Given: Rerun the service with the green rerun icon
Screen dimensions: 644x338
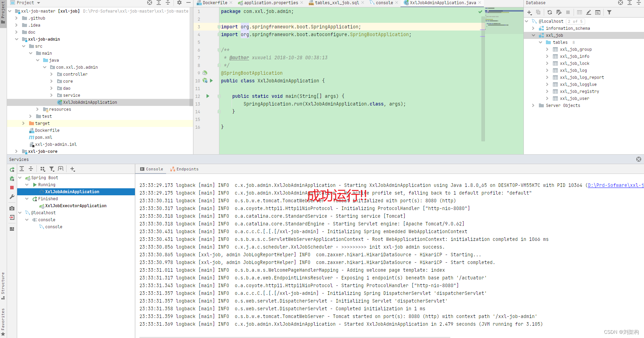Looking at the screenshot, I should tap(12, 169).
